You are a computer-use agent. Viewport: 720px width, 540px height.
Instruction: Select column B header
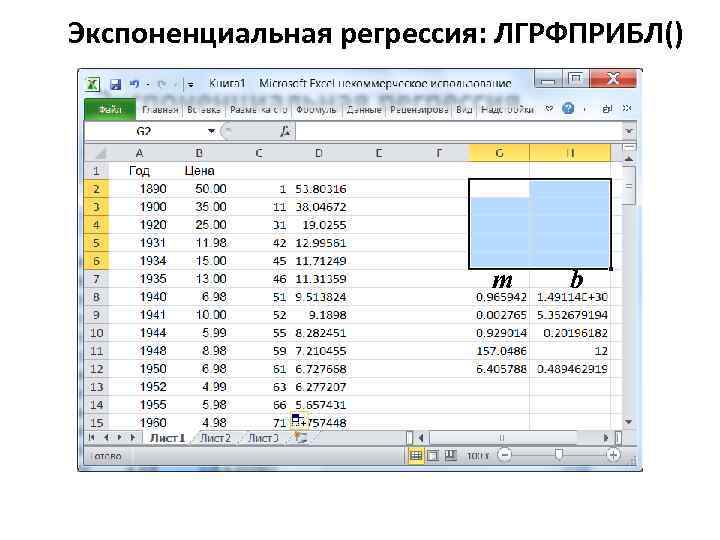tap(199, 153)
